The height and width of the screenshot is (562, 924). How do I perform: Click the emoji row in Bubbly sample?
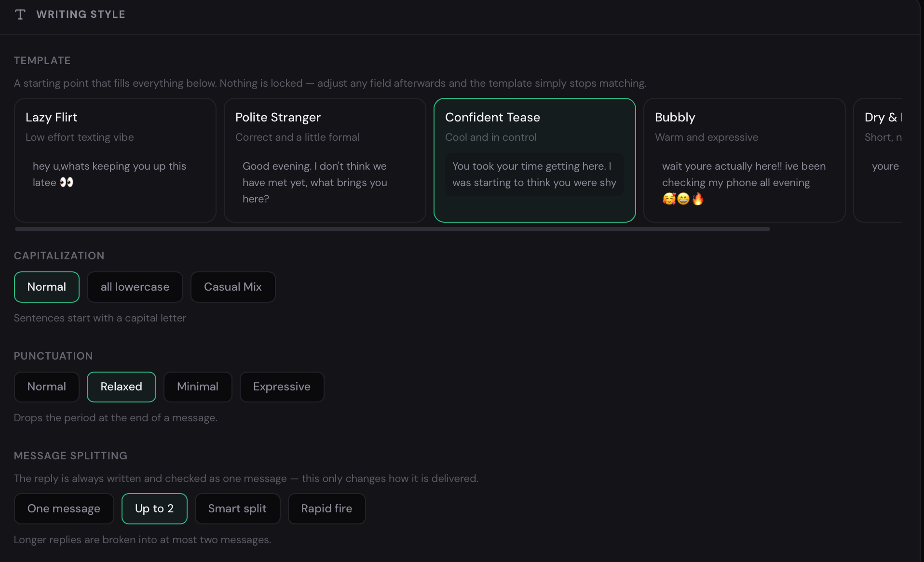click(683, 199)
